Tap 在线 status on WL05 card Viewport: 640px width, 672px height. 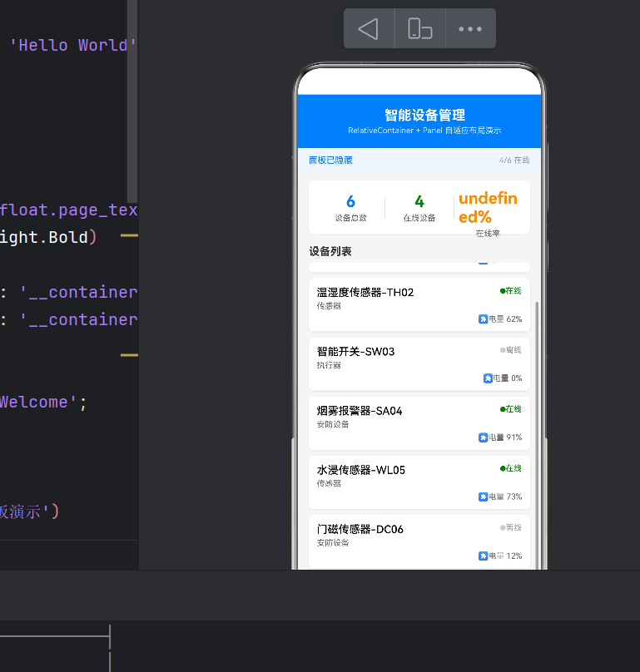point(510,468)
